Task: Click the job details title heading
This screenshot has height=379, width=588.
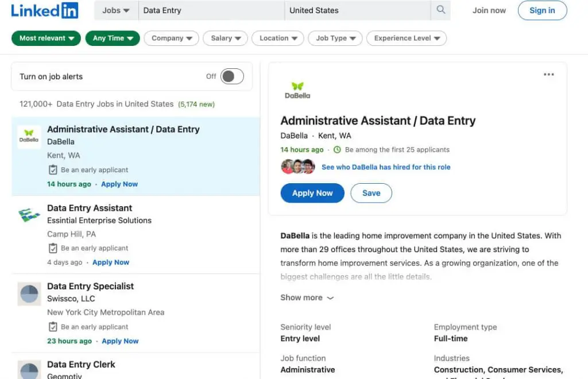Action: click(x=378, y=121)
